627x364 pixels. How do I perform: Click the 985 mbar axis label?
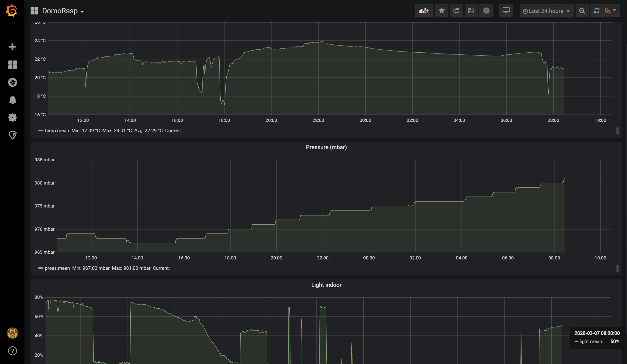(44, 160)
